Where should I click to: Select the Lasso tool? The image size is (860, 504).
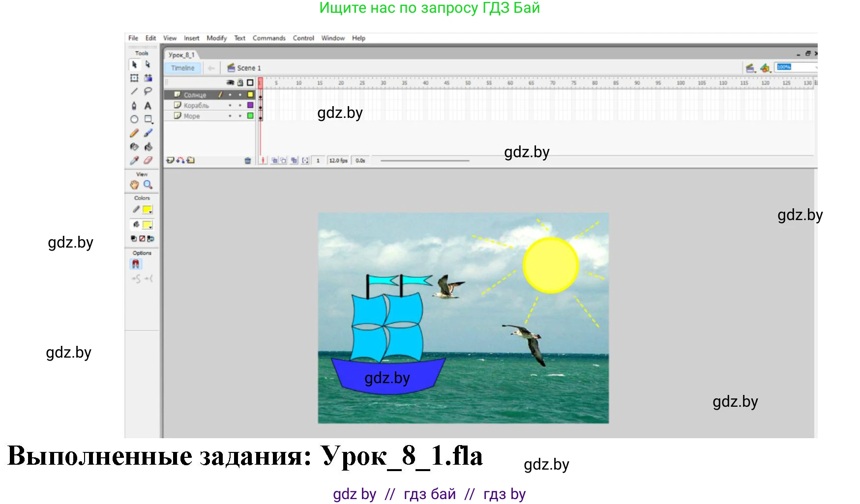click(148, 91)
